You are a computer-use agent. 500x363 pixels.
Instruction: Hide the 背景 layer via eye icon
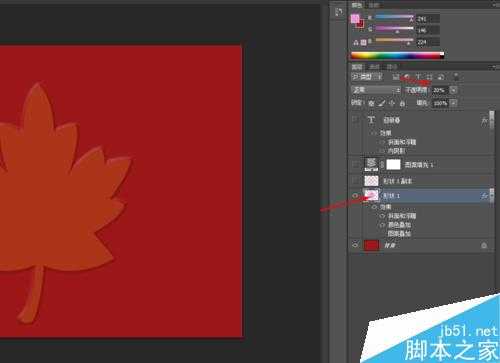[356, 245]
